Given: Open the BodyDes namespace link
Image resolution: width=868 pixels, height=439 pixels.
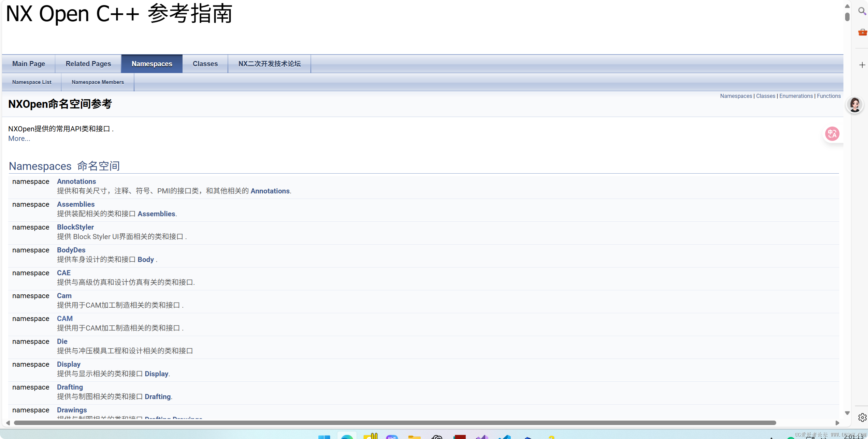Looking at the screenshot, I should [x=71, y=250].
